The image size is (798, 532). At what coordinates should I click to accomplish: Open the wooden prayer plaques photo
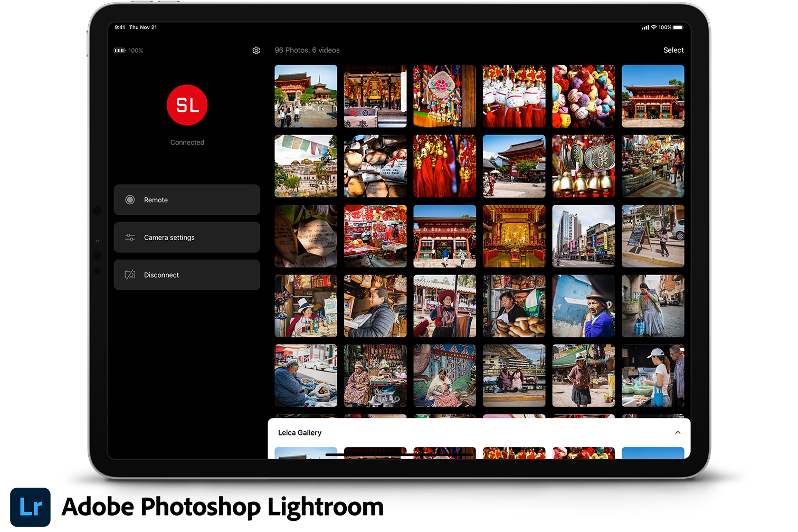pos(375,166)
